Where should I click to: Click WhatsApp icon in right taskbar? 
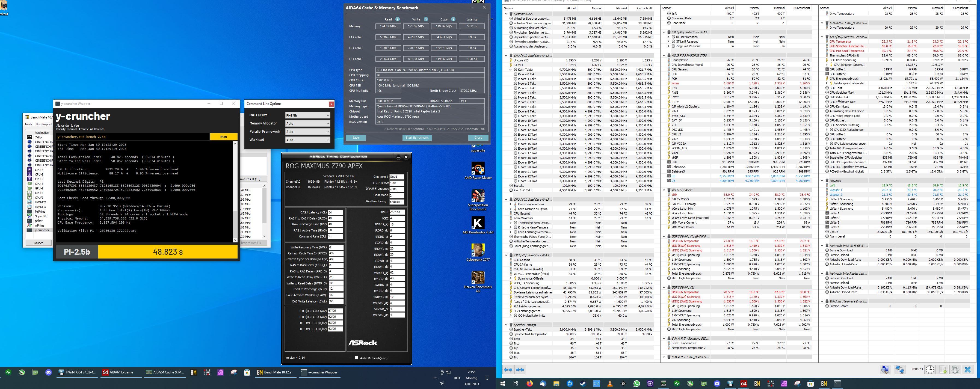click(x=636, y=384)
